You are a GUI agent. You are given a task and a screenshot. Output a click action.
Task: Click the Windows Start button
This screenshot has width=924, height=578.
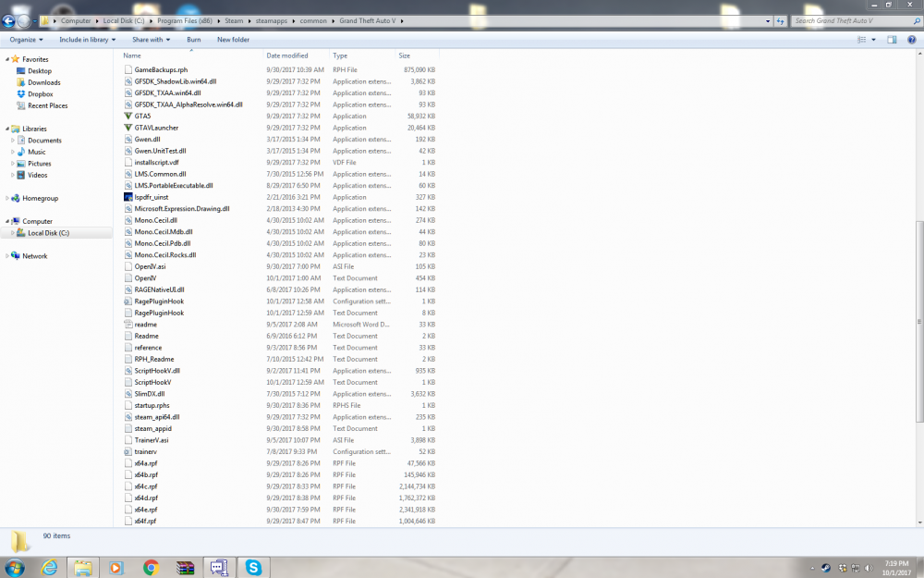(15, 568)
